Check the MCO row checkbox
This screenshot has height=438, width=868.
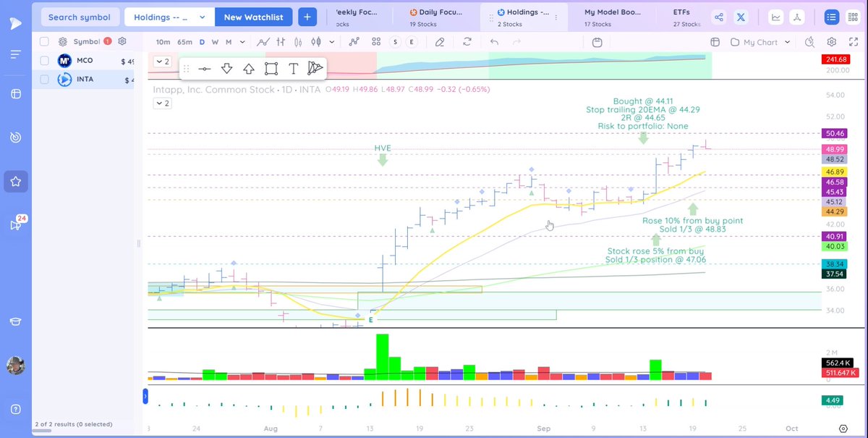44,60
